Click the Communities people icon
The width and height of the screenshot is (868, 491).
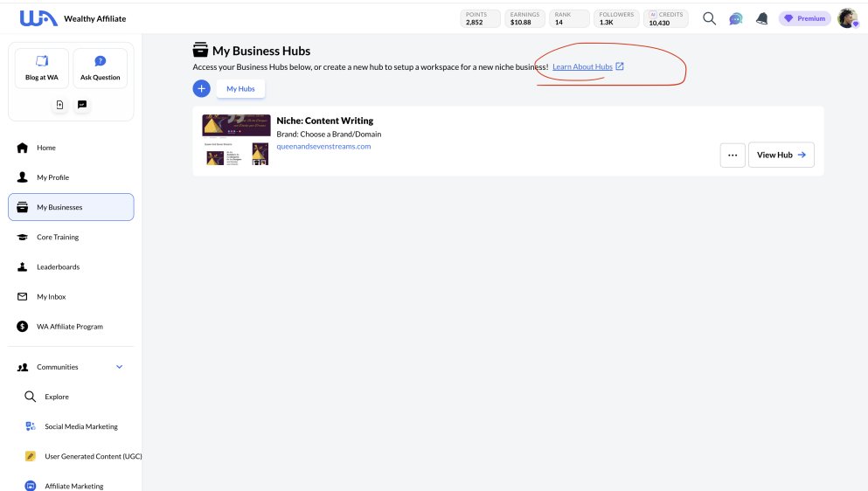[x=23, y=367]
